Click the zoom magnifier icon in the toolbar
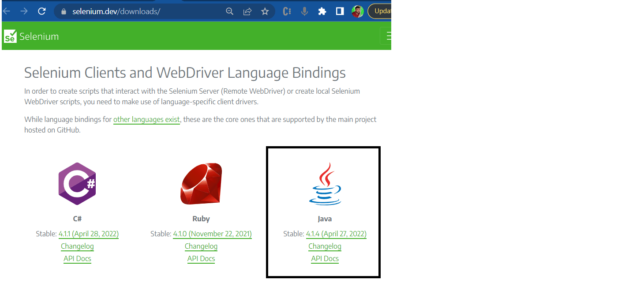 click(229, 11)
